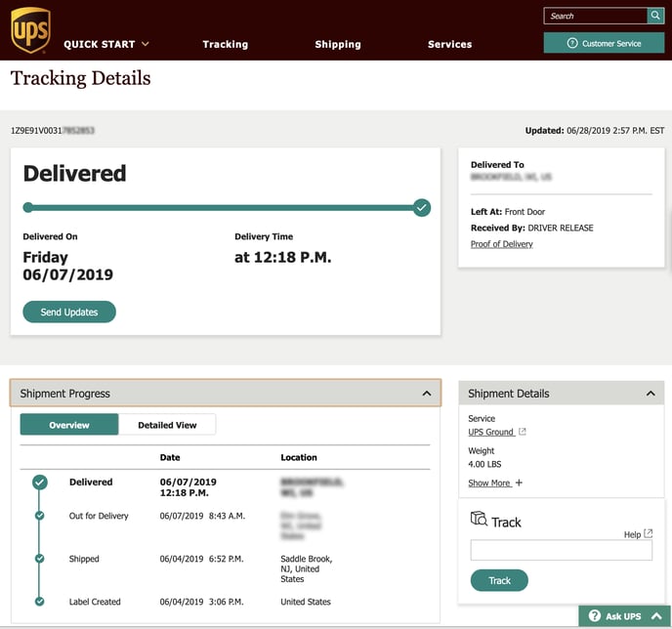Click the Saddle Brook, NJ location text
Screen dimensions: 672x629
click(x=307, y=568)
